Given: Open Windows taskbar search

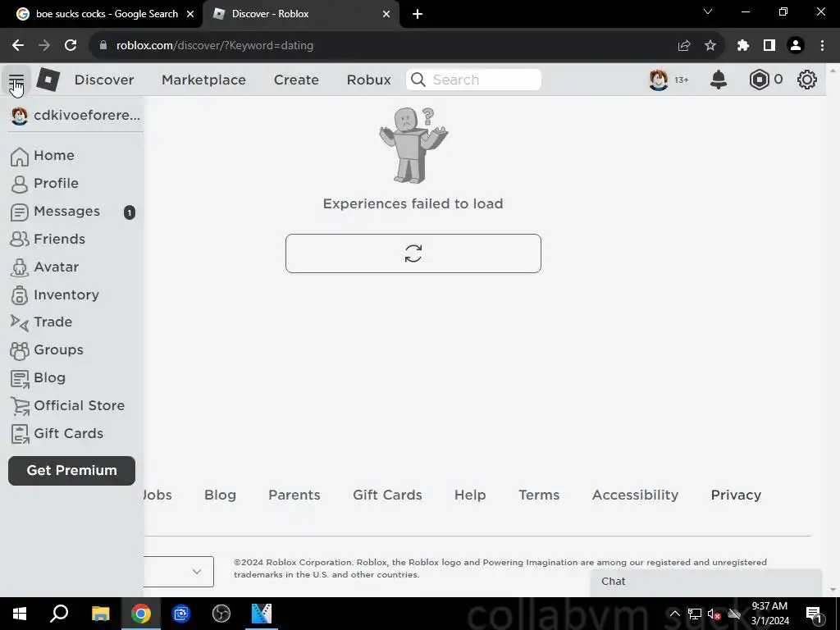Looking at the screenshot, I should pyautogui.click(x=59, y=614).
